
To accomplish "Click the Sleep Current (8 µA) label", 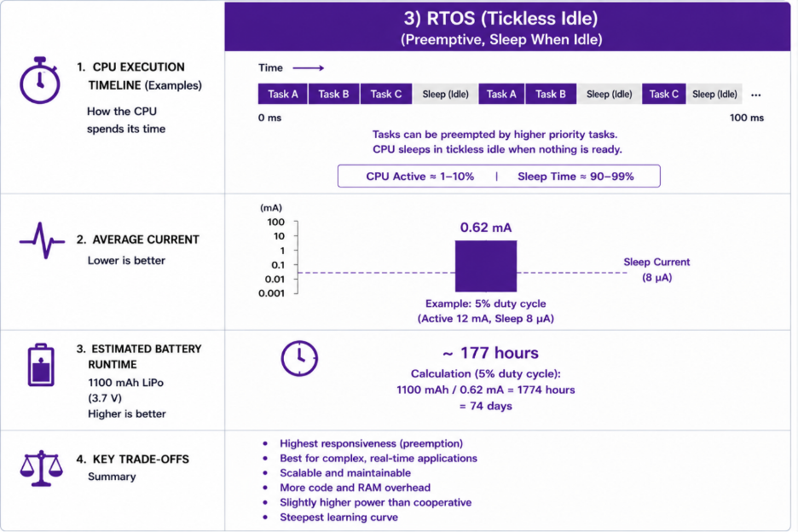I will coord(656,269).
